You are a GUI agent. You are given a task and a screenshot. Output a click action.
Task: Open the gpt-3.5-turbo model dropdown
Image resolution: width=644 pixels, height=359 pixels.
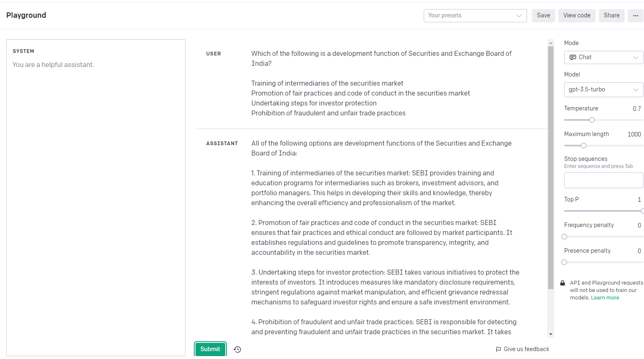(603, 90)
